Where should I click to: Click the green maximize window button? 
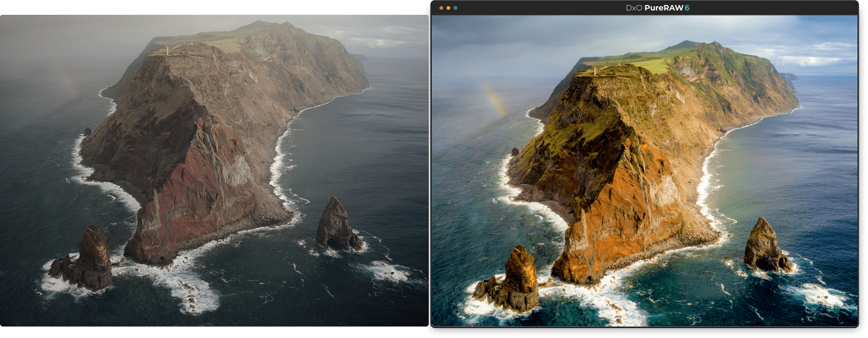pos(456,8)
